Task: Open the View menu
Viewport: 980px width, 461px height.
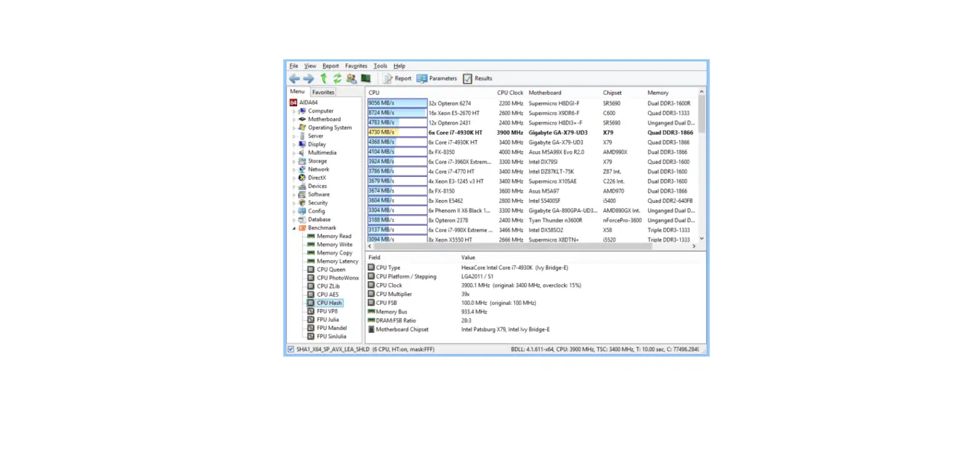Action: [x=310, y=66]
